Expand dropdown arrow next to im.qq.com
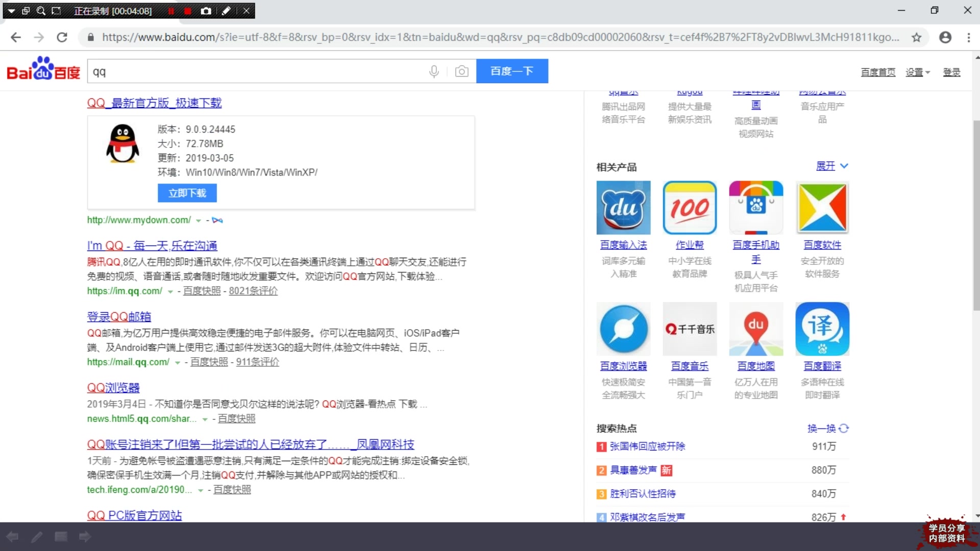Screen dimensions: 980x551 coord(170,291)
